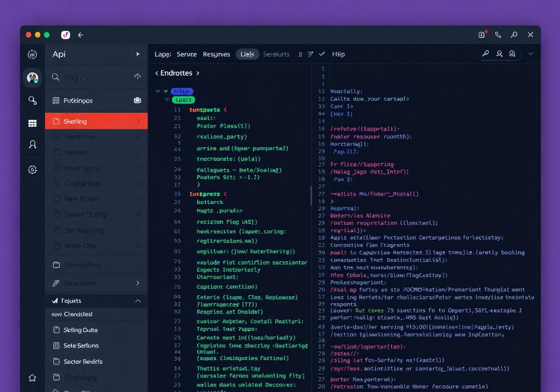Click the phone call icon in title bar

tap(498, 35)
